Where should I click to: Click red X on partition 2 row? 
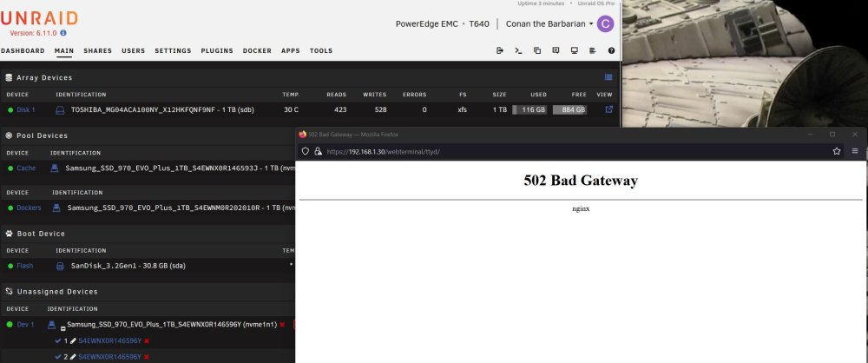[146, 357]
